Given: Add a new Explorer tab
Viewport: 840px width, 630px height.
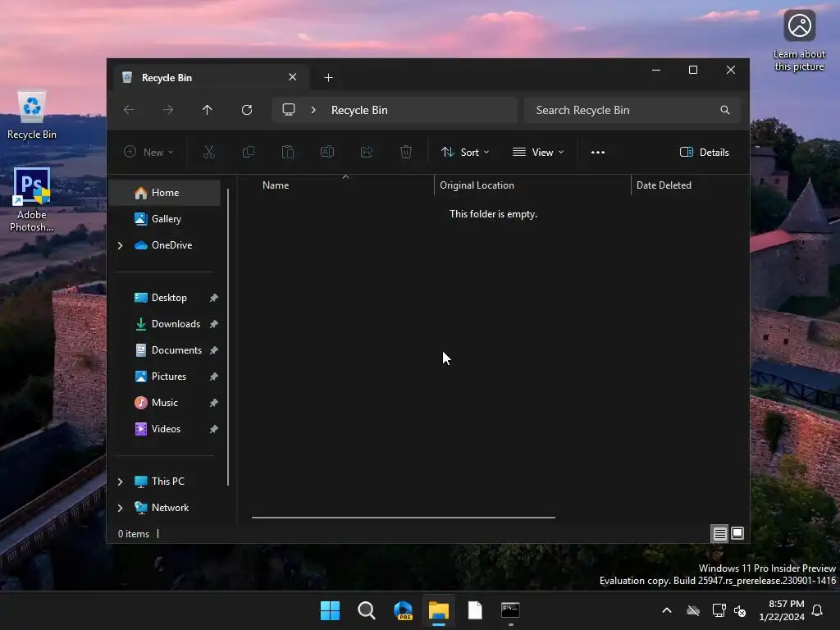Looking at the screenshot, I should click(x=328, y=78).
